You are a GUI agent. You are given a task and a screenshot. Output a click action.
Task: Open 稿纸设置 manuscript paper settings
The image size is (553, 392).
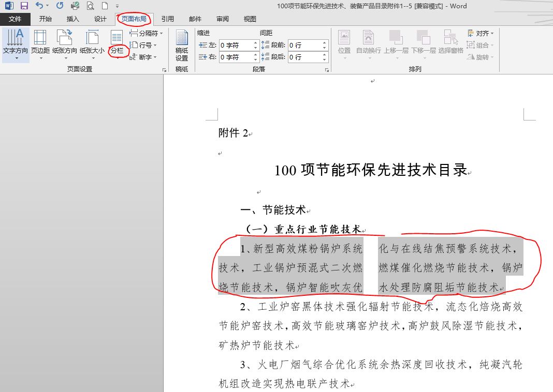(x=182, y=46)
